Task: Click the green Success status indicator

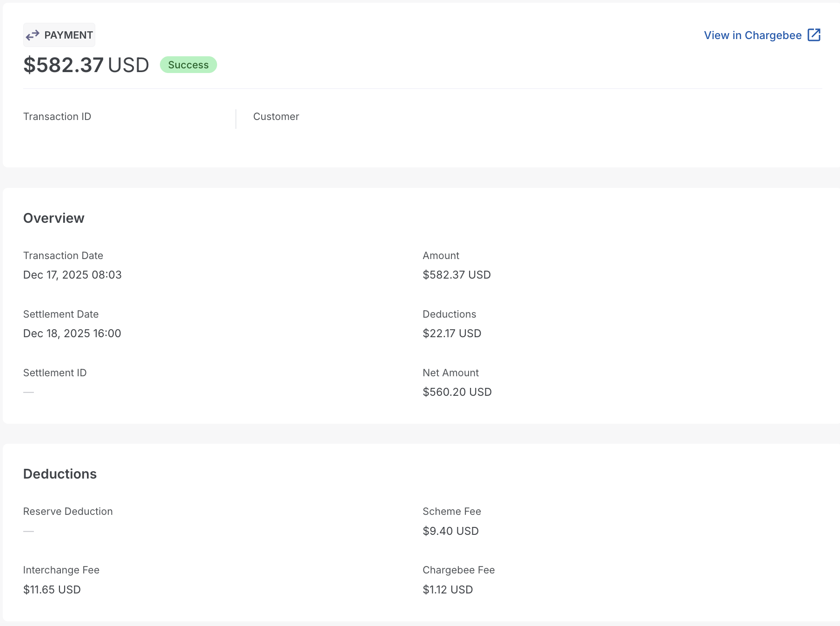Action: coord(188,65)
